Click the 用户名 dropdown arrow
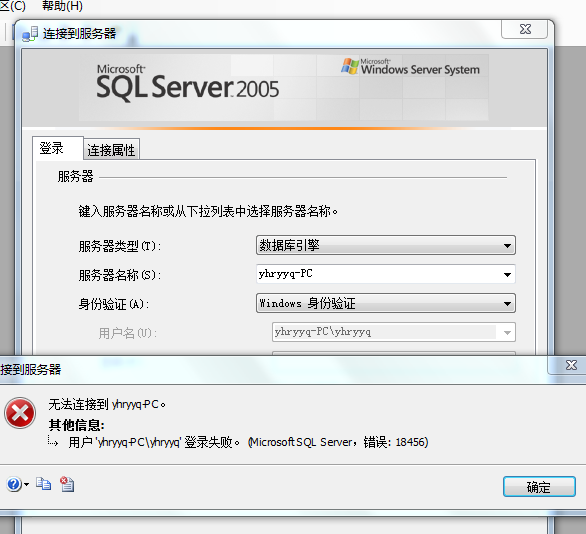Screen dimensions: 586x534 click(x=507, y=332)
